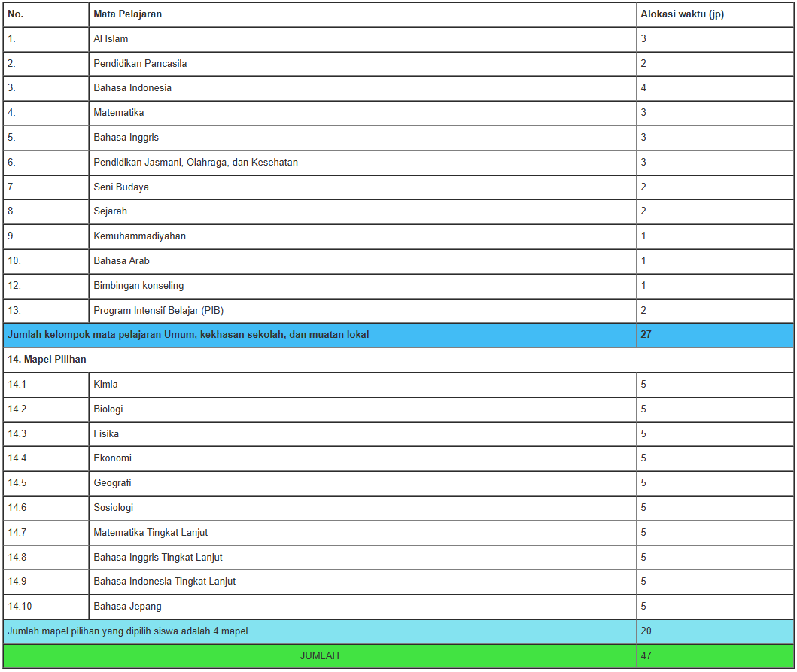Click the cyan elective total value 20
The width and height of the screenshot is (797, 672).
[646, 631]
